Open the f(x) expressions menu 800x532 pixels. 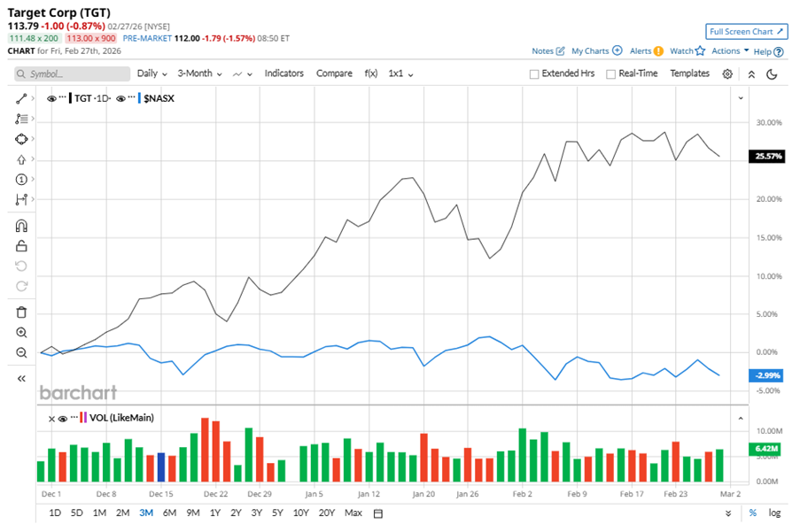(x=371, y=73)
